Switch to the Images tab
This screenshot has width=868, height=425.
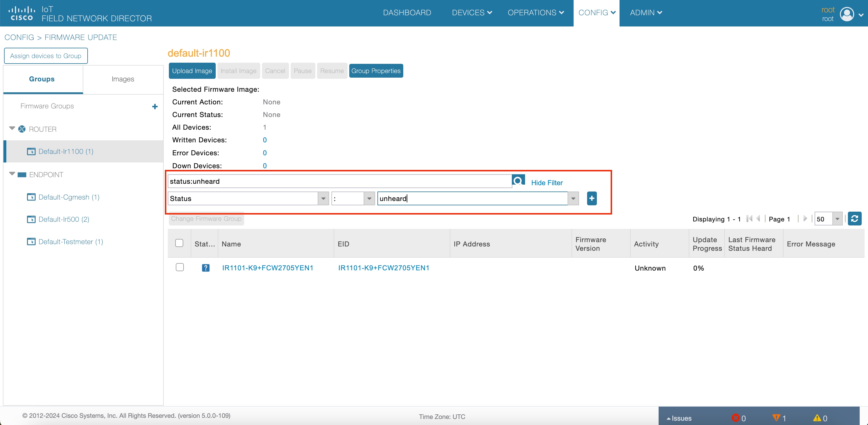point(123,79)
